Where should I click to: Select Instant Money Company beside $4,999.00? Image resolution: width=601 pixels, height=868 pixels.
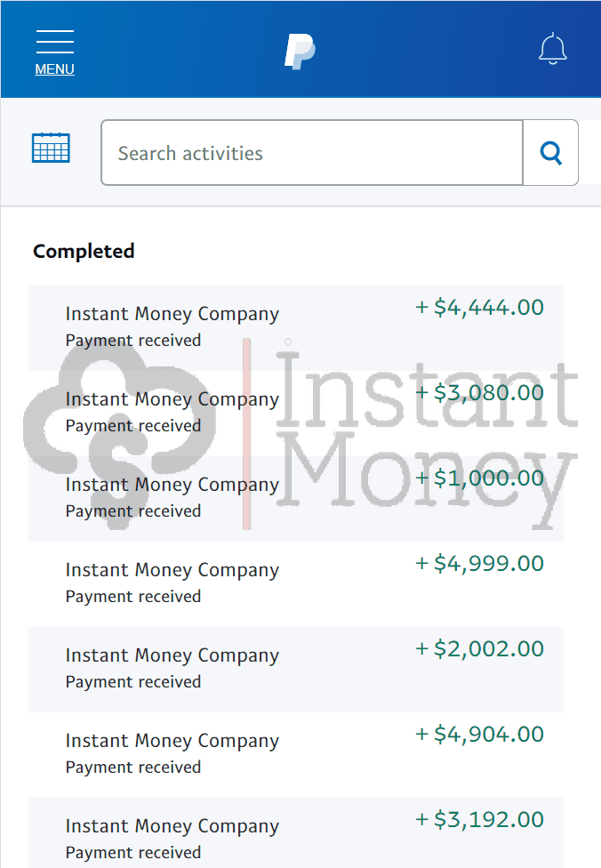tap(172, 570)
